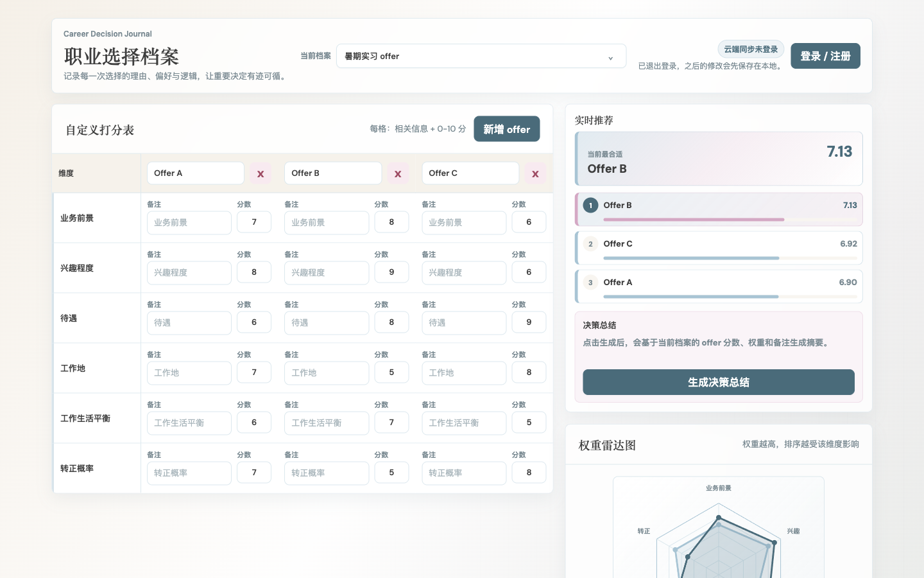Focus Offer C 业务前景 score box showing 6
Image resolution: width=924 pixels, height=578 pixels.
pos(529,222)
